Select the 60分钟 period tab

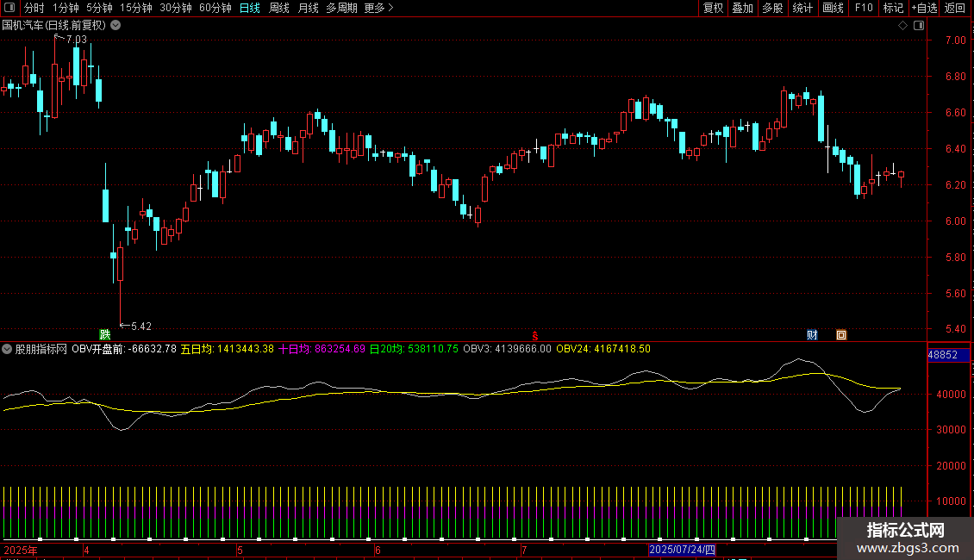click(x=215, y=8)
